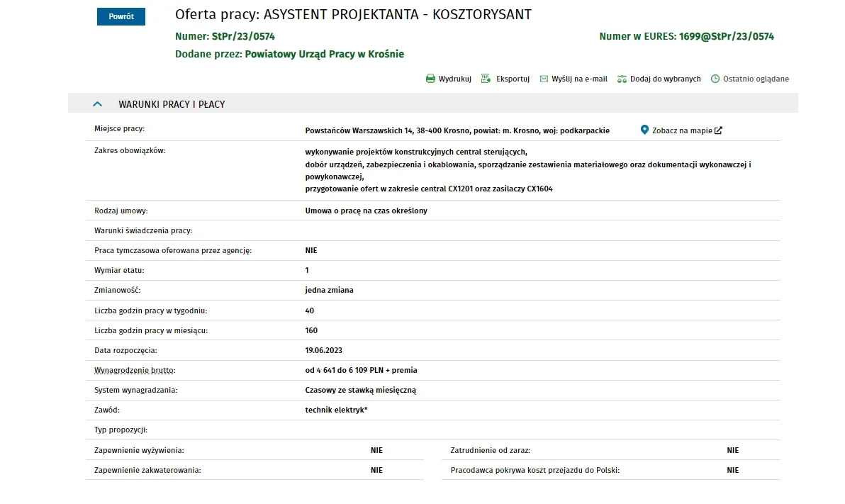Open Ostatnio oglądane link
845x504 pixels.
point(756,79)
